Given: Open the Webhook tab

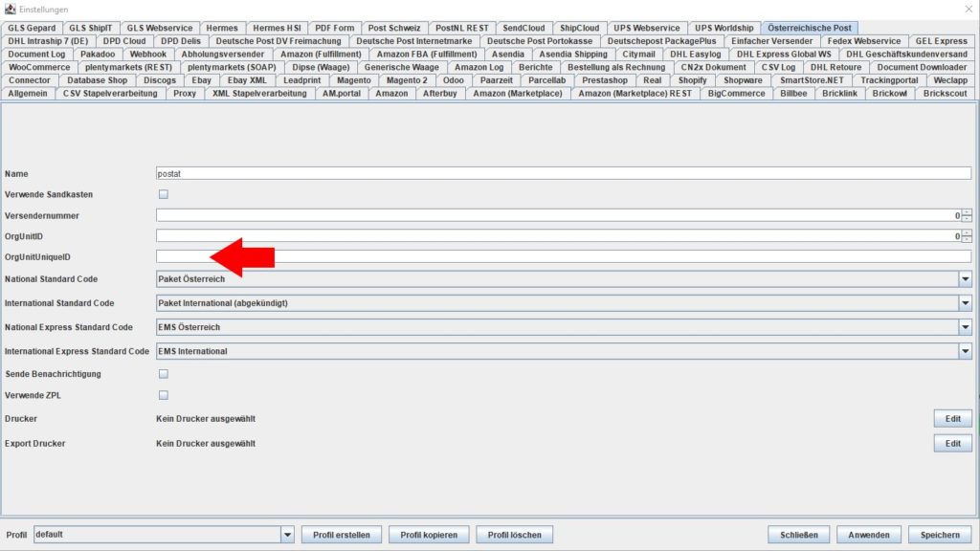Looking at the screenshot, I should pyautogui.click(x=148, y=55).
